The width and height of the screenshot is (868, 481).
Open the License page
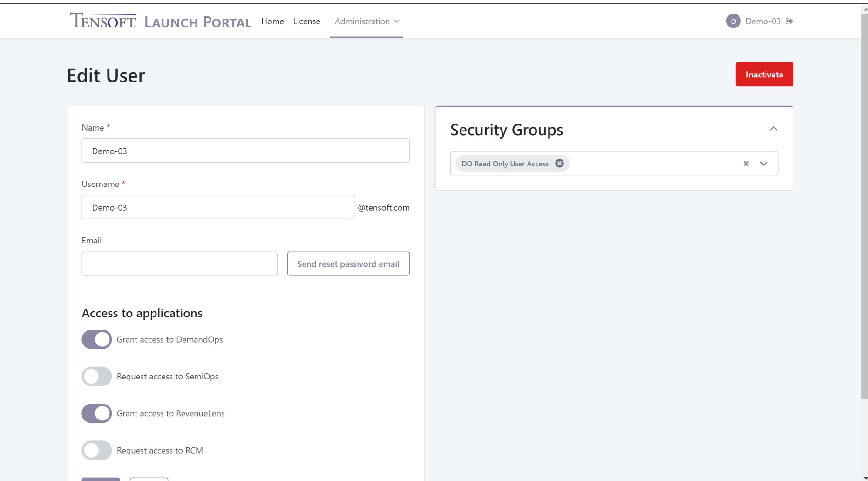[x=306, y=21]
